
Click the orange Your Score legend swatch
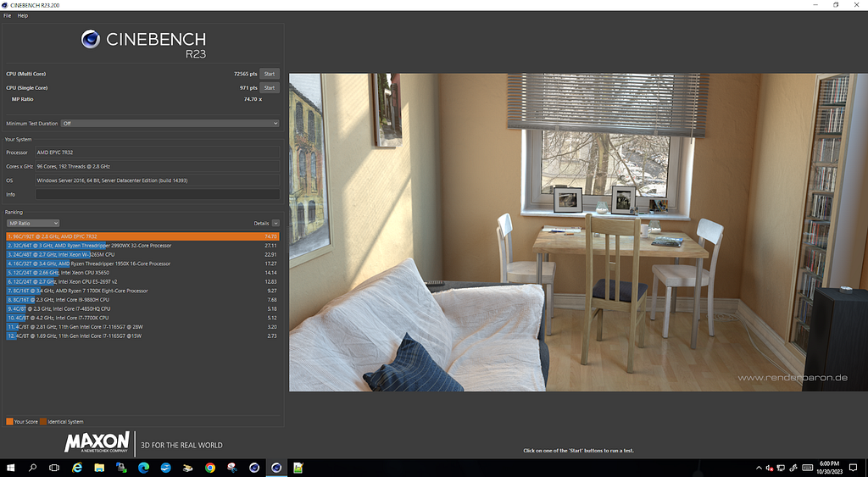(x=9, y=422)
